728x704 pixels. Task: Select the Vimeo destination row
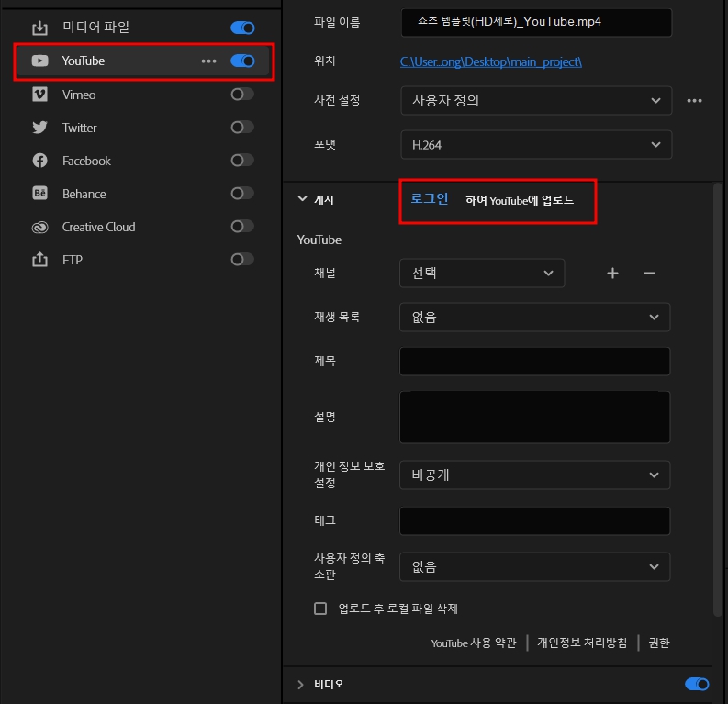click(x=142, y=95)
